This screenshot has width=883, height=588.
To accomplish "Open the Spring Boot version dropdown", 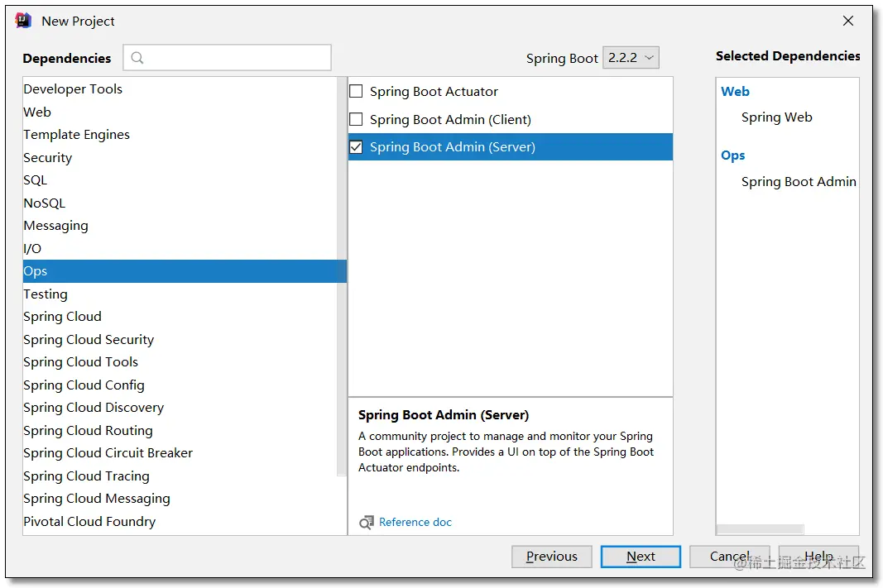I will point(631,57).
